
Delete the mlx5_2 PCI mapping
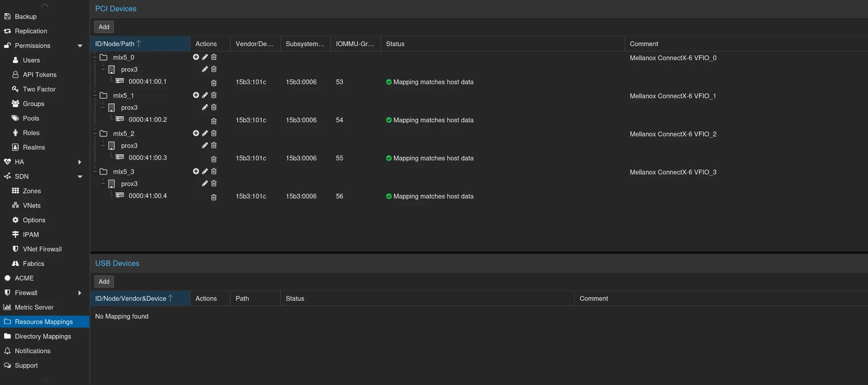[214, 134]
